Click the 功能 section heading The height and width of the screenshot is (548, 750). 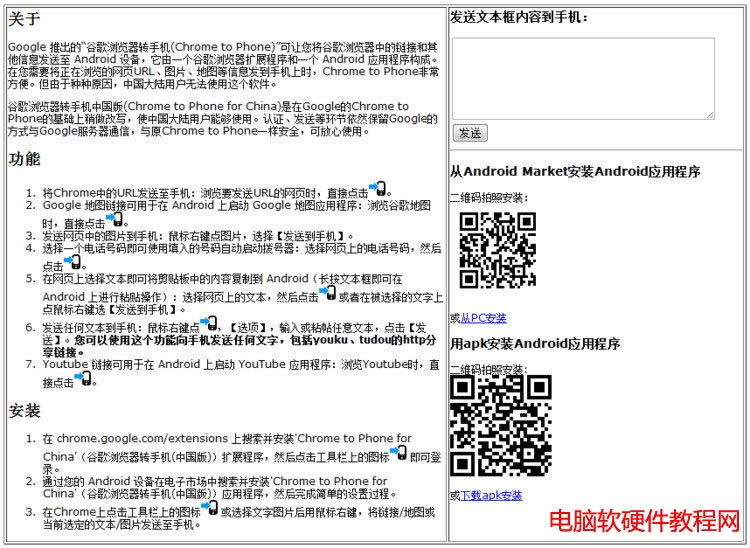pyautogui.click(x=24, y=159)
